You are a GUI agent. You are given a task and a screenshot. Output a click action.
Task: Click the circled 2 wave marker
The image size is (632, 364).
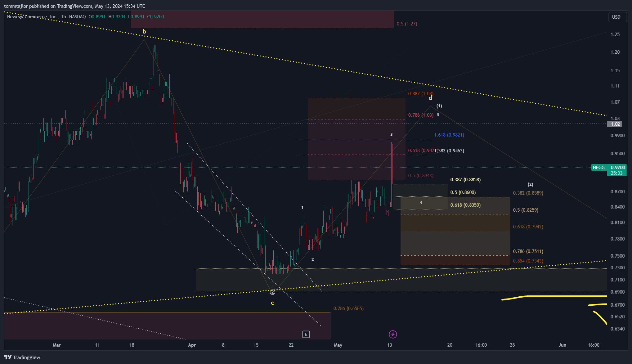click(x=272, y=292)
